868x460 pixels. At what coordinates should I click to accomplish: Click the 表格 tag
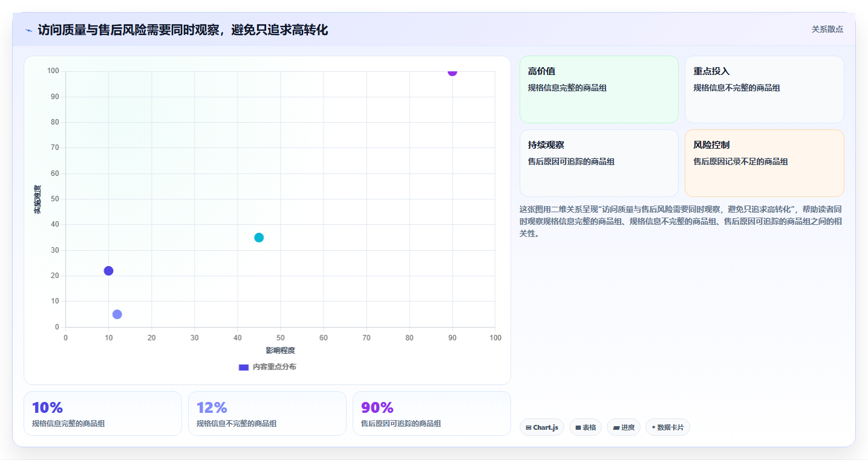(586, 427)
